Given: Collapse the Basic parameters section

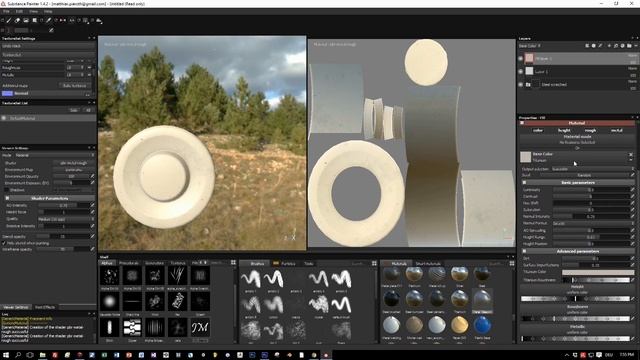Looking at the screenshot, I should click(x=524, y=182).
